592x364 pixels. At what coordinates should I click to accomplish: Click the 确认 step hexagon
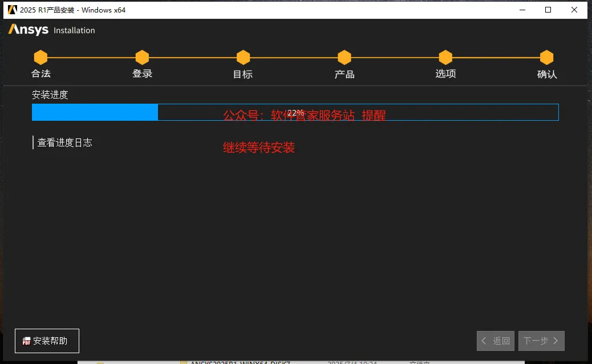(x=547, y=58)
